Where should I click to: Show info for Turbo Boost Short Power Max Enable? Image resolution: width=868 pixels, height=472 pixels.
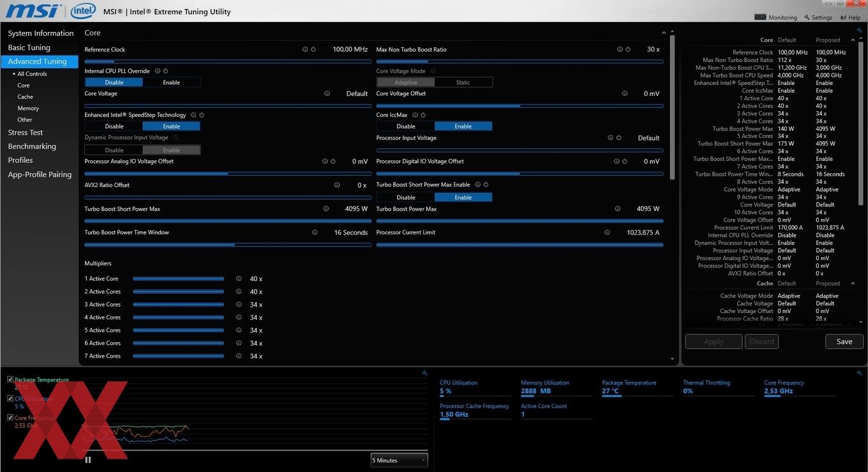477,185
